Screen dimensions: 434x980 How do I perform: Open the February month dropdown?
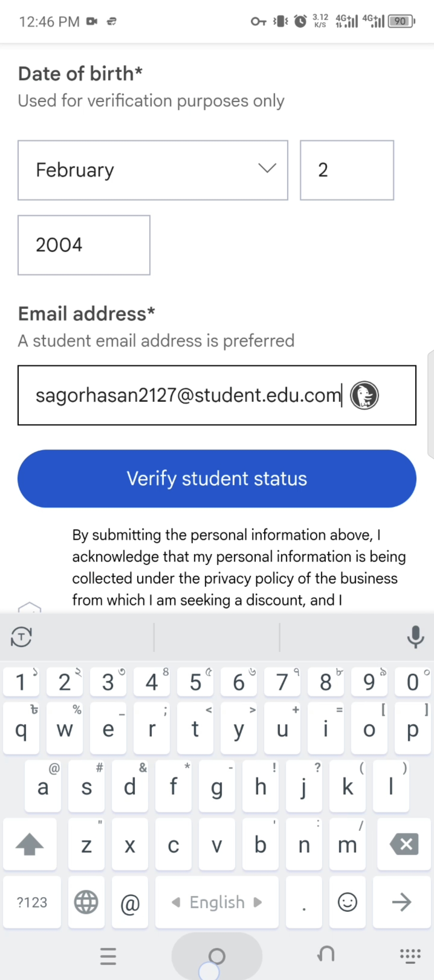click(153, 170)
